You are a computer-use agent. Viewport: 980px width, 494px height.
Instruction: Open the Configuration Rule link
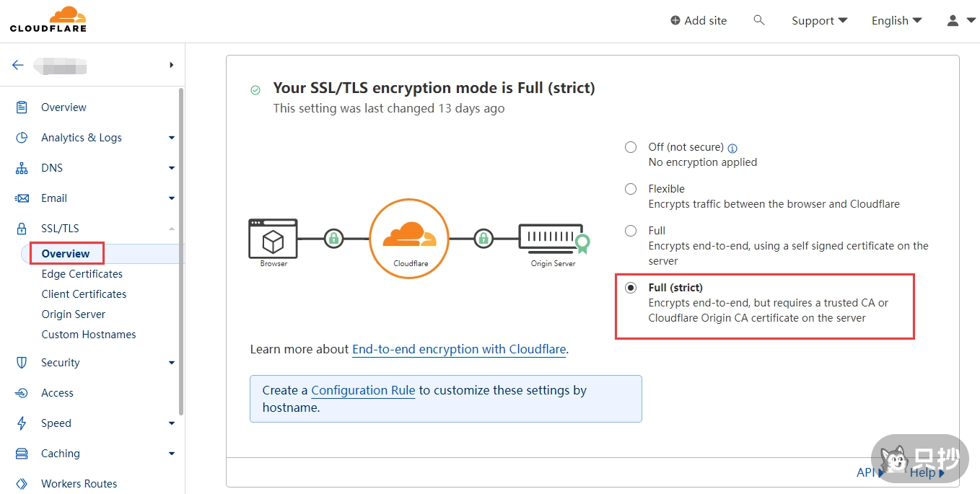[363, 390]
